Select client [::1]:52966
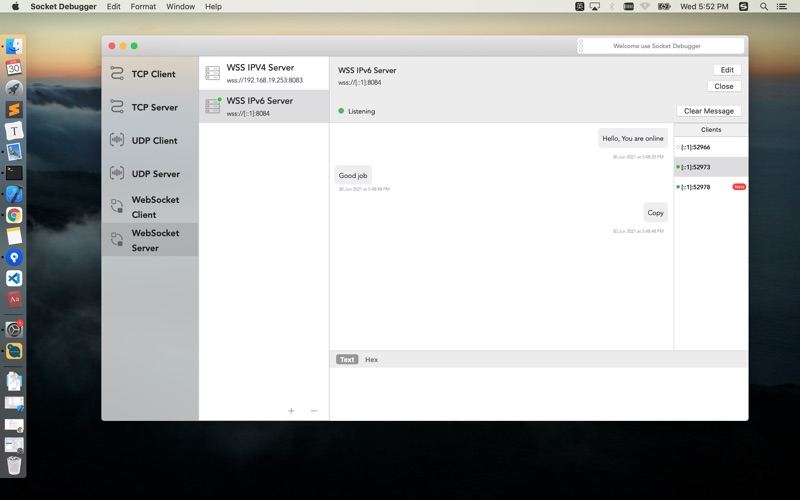This screenshot has height=500, width=800. click(711, 147)
